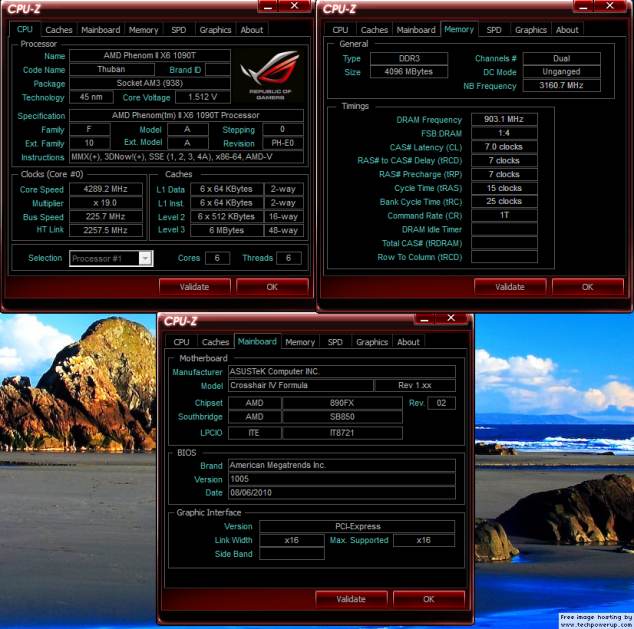Click Validate in the Mainboard window
The image size is (634, 629).
[351, 599]
